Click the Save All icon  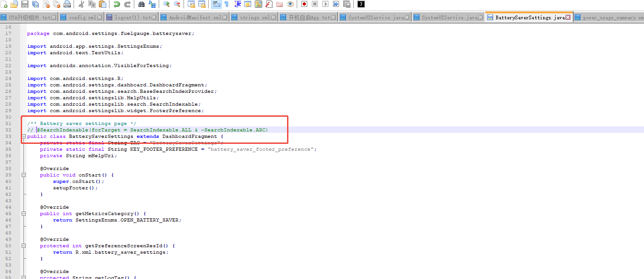(x=35, y=4)
